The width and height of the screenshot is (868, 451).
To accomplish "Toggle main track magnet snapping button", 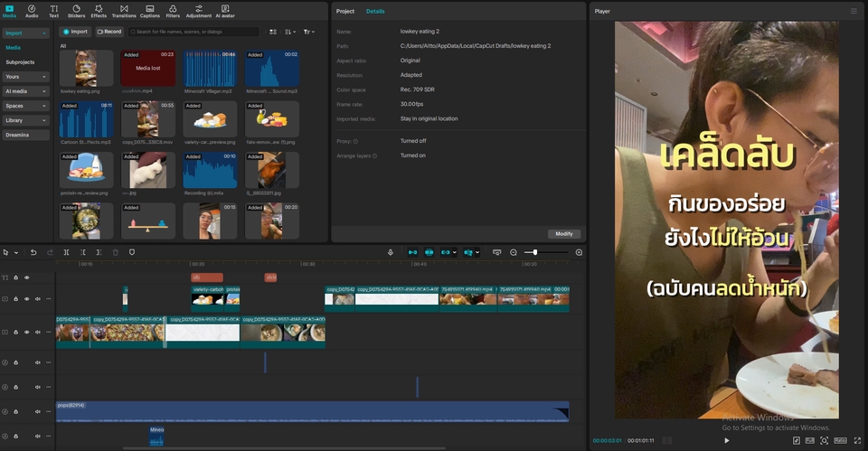I will (x=413, y=252).
